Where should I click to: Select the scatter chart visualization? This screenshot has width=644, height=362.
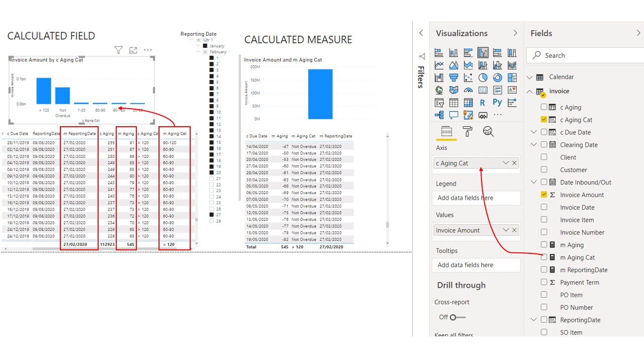[x=468, y=77]
